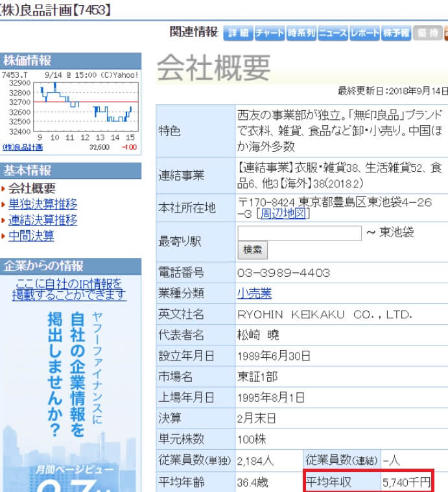
Task: Open the 小売業 industry link
Action: pyautogui.click(x=254, y=294)
